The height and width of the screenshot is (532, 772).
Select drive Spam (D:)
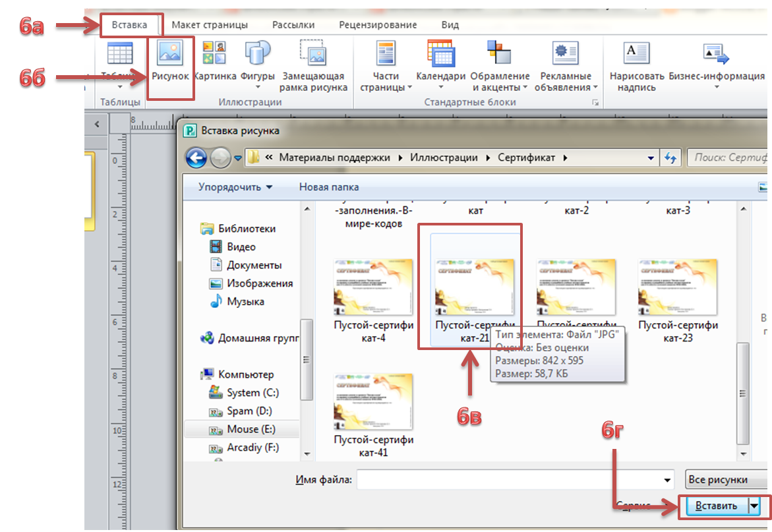tap(241, 411)
